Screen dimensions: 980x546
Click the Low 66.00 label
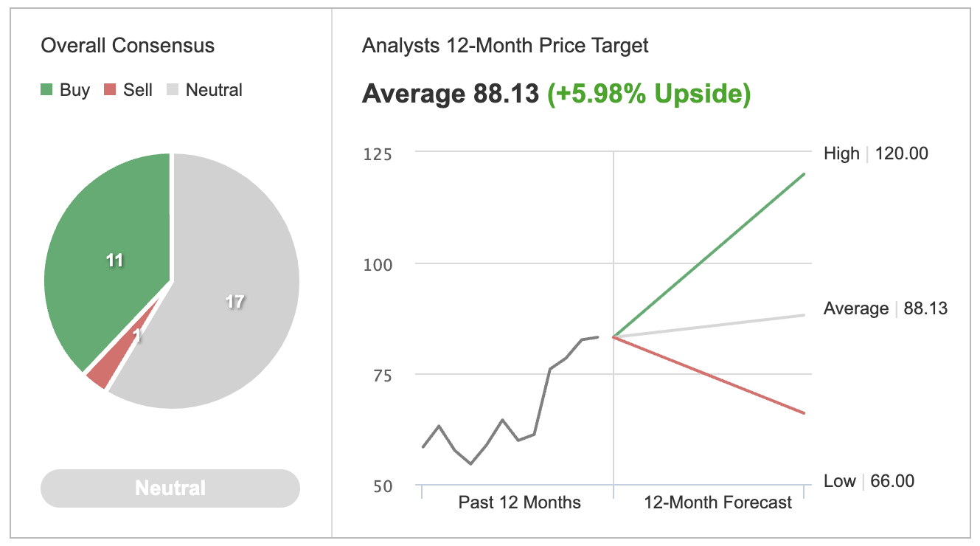click(869, 481)
